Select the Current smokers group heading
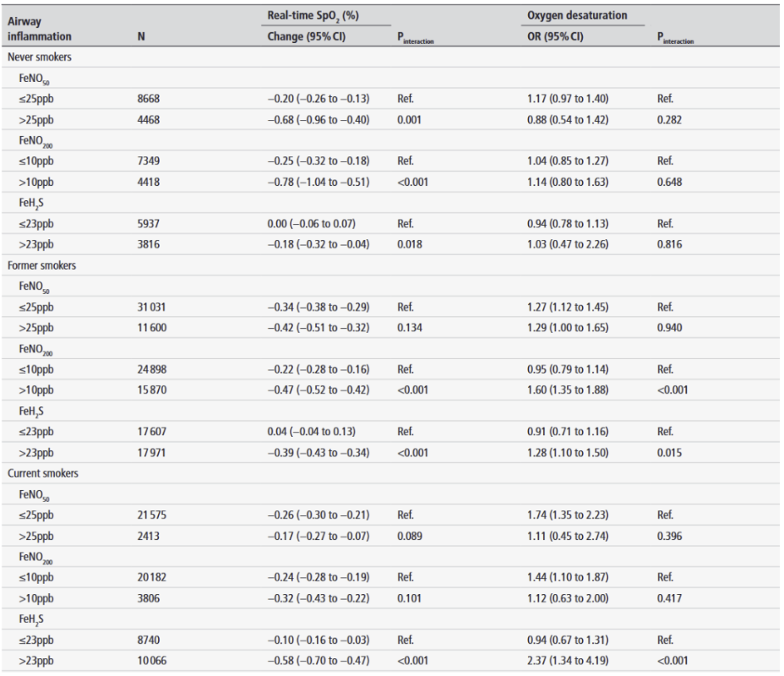Screen dimensions: 784x676 [x=43, y=473]
